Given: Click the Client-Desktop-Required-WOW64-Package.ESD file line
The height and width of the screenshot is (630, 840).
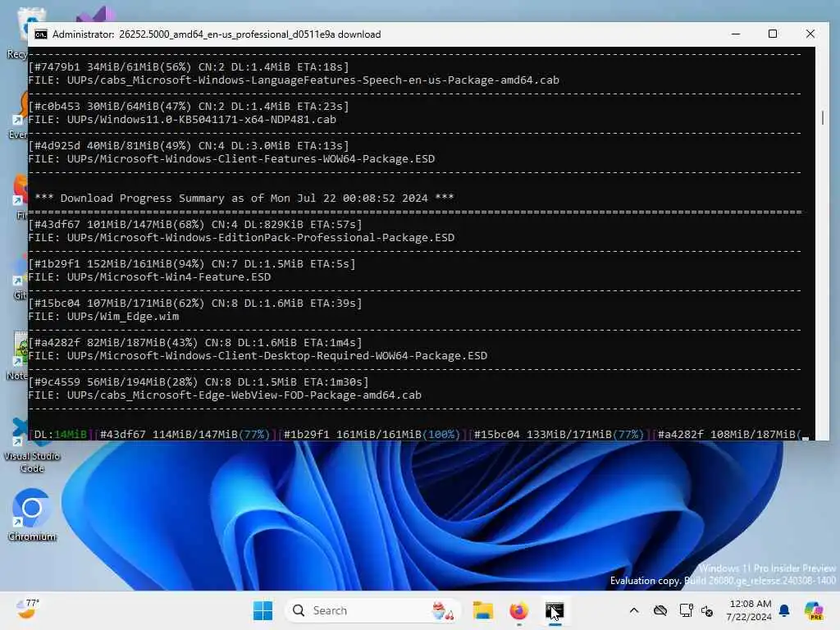Looking at the screenshot, I should click(258, 356).
